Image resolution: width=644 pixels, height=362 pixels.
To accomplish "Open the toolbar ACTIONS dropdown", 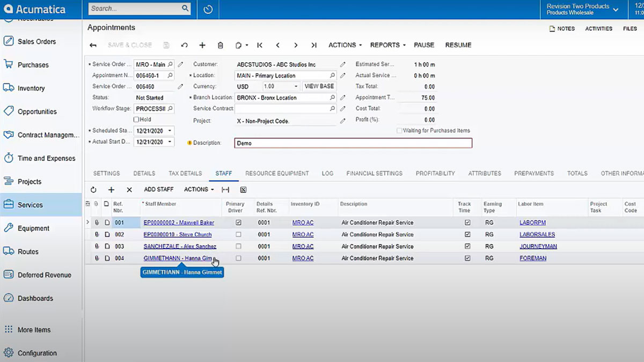I will pyautogui.click(x=345, y=45).
